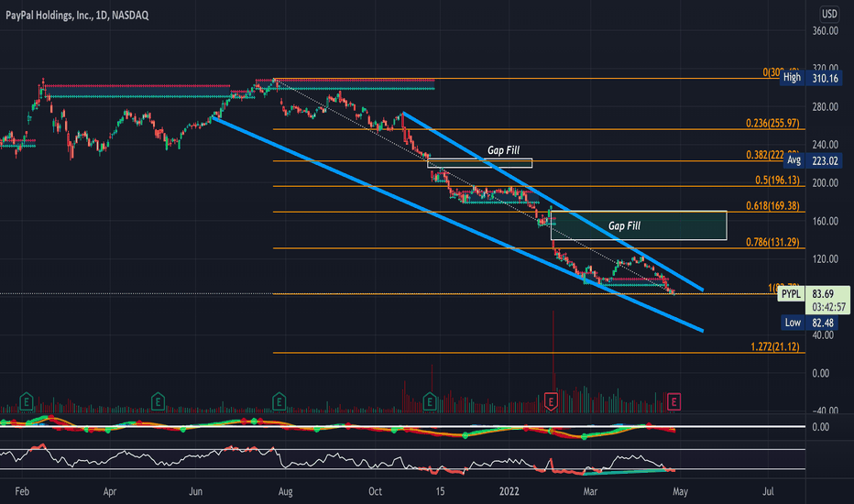Viewport: 854px width, 504px height.
Task: Click the Oct time axis label
Action: [375, 491]
